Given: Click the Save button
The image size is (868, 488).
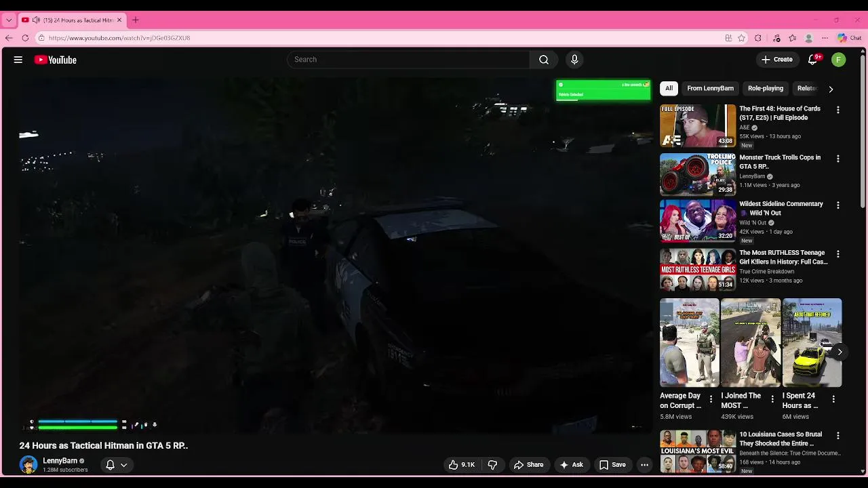Looking at the screenshot, I should [x=612, y=465].
